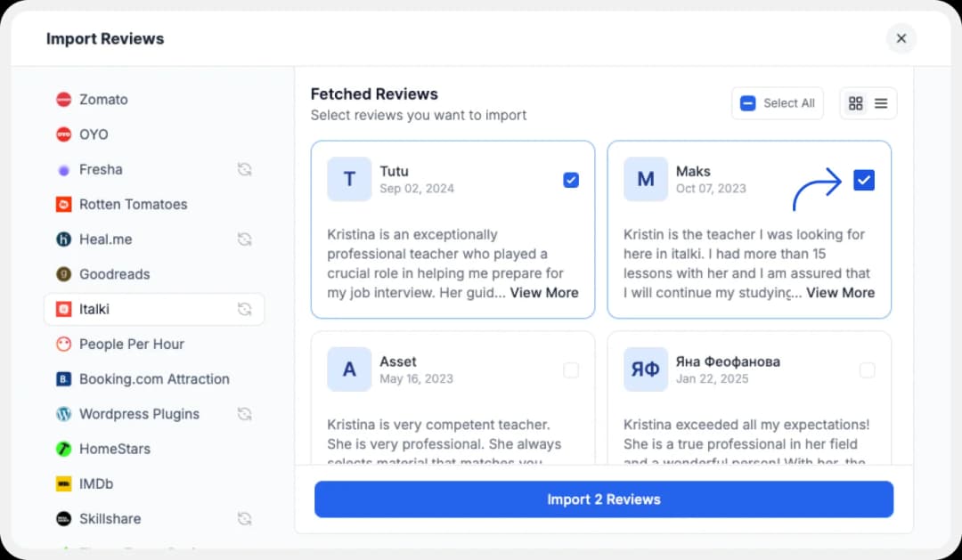Switch to grid view layout
Viewport: 962px width, 560px height.
pos(856,102)
